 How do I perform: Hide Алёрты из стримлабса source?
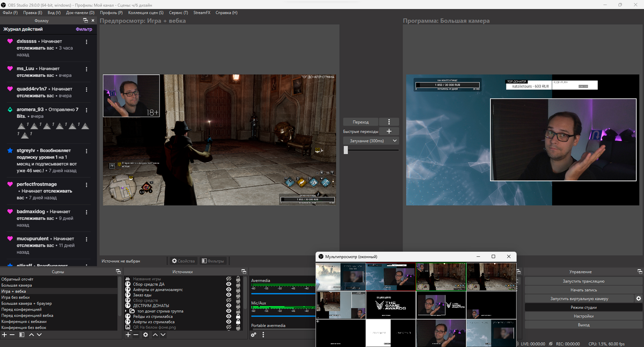229,322
